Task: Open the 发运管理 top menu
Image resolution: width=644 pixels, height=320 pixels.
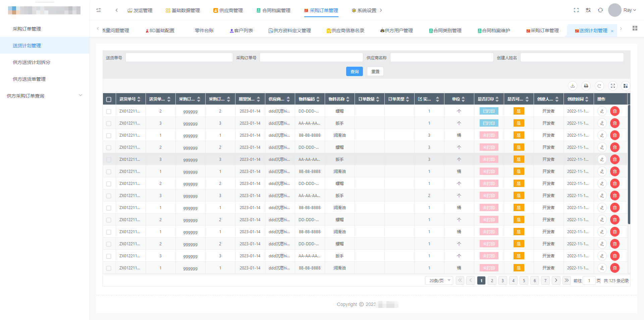Action: coord(140,10)
